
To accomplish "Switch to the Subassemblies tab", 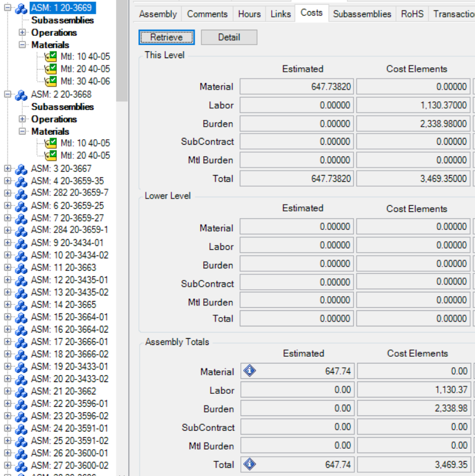I will tap(362, 14).
